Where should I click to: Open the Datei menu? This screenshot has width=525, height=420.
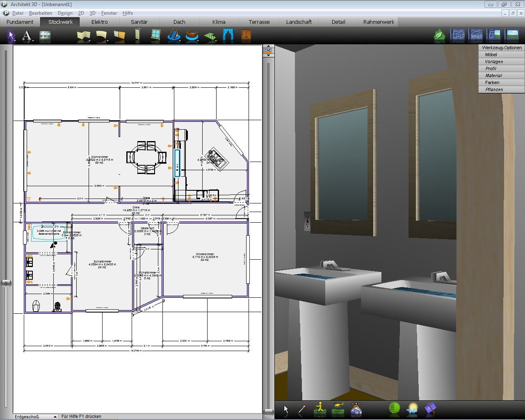pos(18,13)
